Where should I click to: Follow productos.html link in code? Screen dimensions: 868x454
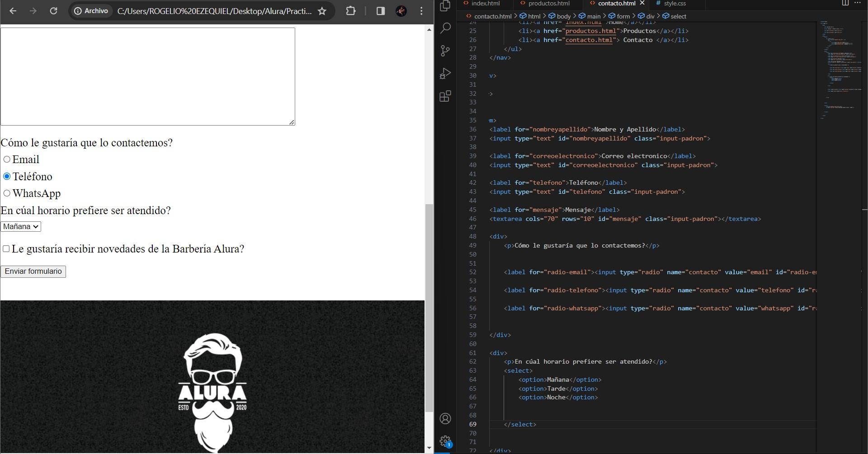click(591, 31)
